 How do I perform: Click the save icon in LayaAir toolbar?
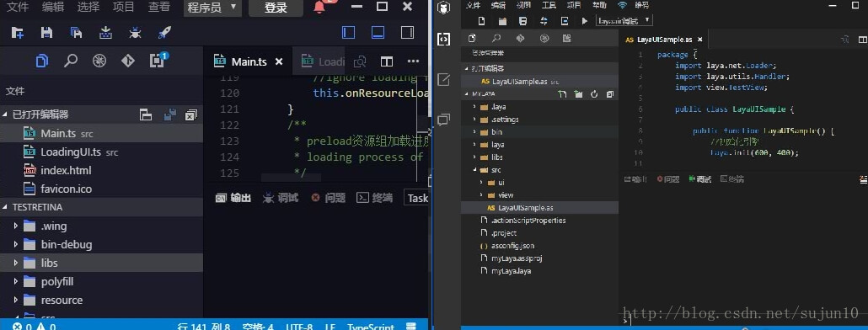point(522,21)
